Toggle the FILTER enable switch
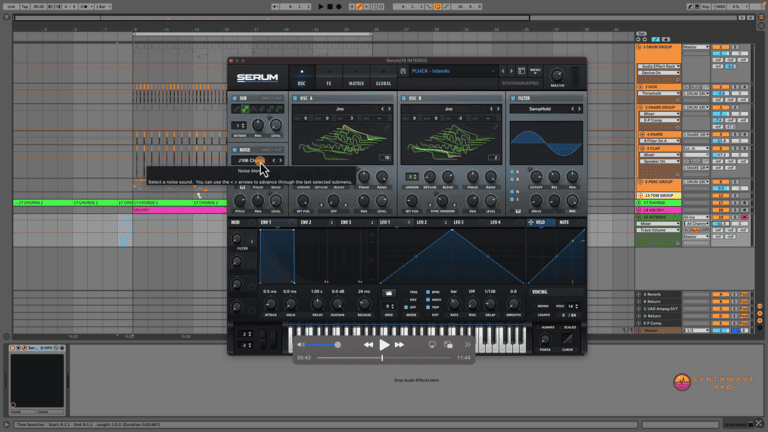The image size is (768, 432). [513, 98]
